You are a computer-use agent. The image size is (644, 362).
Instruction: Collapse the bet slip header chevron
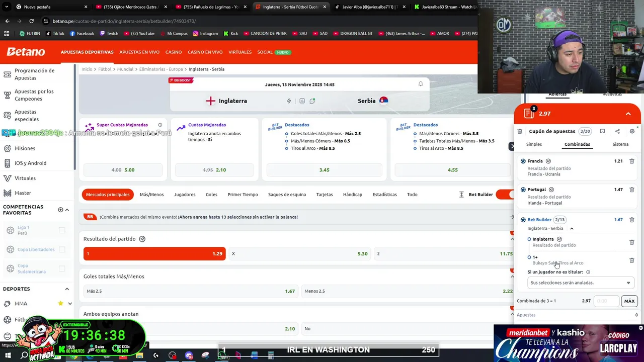(628, 114)
